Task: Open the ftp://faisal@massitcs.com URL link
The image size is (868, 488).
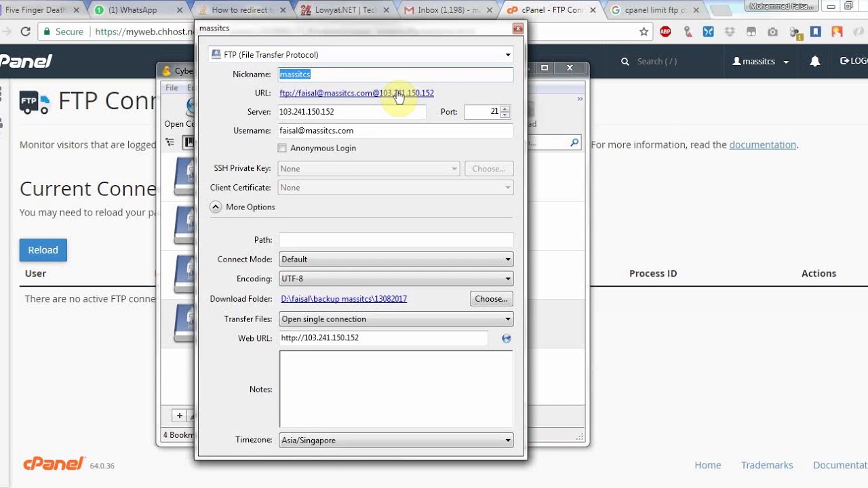Action: (x=357, y=93)
